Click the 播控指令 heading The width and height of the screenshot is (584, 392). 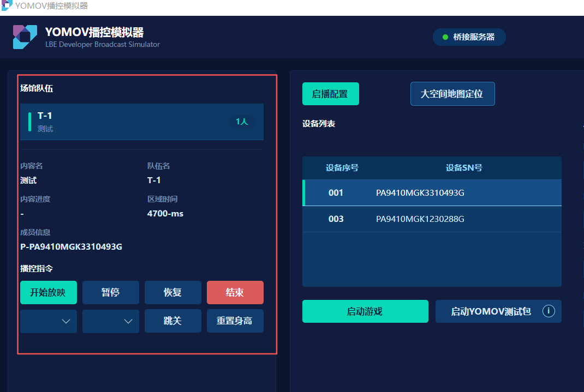[37, 269]
